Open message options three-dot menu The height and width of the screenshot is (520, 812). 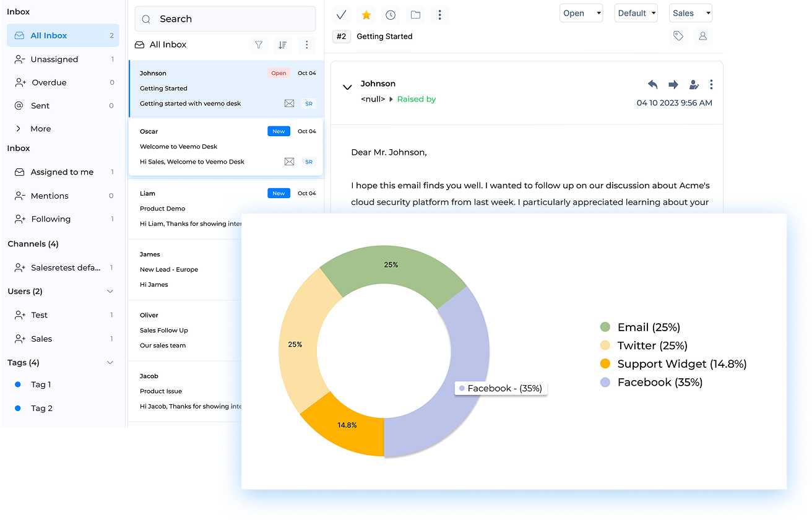click(711, 84)
